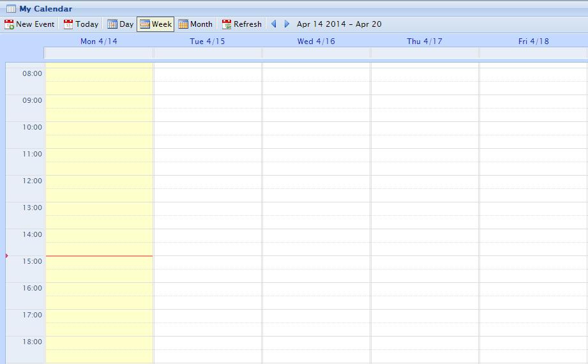Click the My Calendar title icon

[x=11, y=9]
